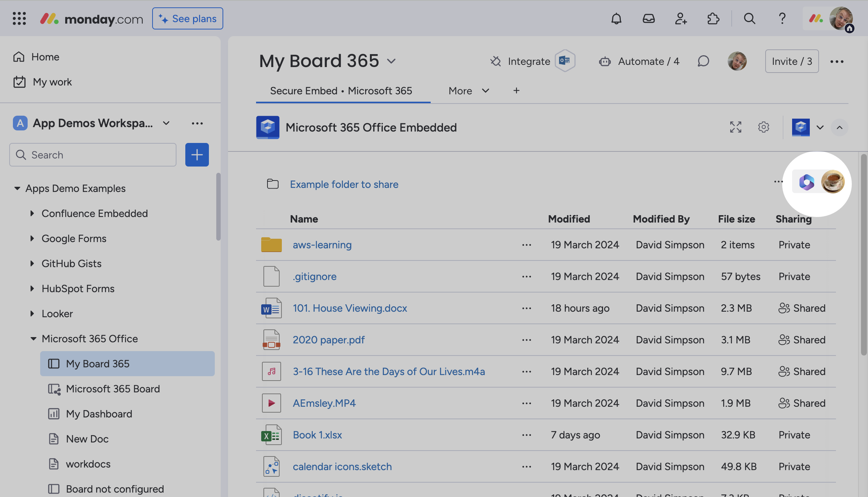Open the apps grid waffle icon

19,18
